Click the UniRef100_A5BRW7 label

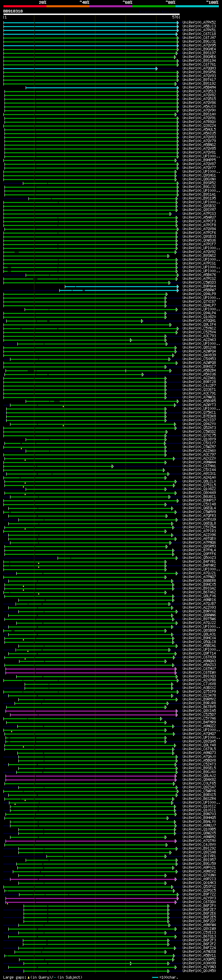[x=199, y=290]
